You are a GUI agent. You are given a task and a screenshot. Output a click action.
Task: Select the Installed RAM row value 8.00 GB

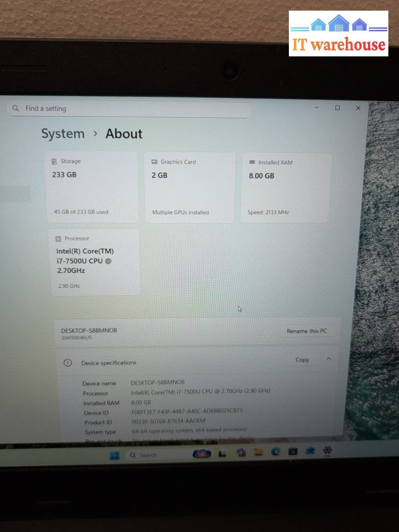click(141, 402)
